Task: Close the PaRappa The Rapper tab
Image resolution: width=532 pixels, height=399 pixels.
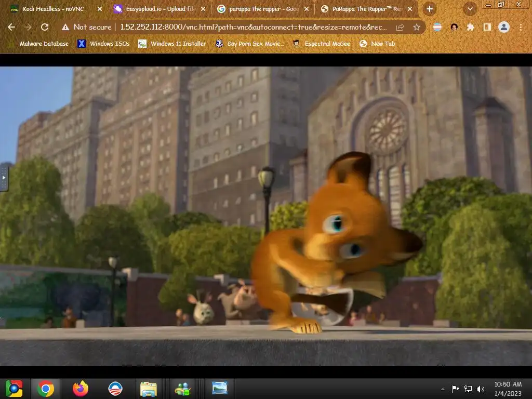Action: 410,9
